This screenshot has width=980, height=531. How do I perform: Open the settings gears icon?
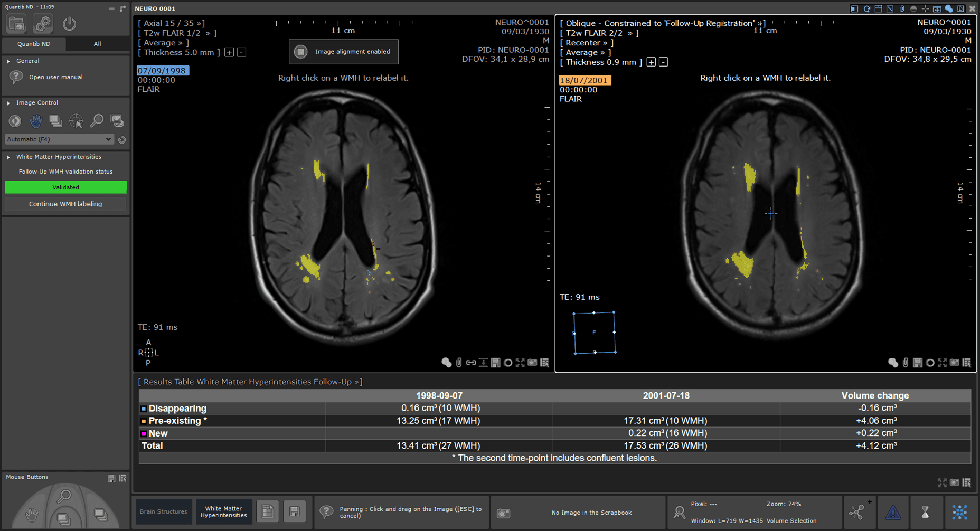[43, 24]
